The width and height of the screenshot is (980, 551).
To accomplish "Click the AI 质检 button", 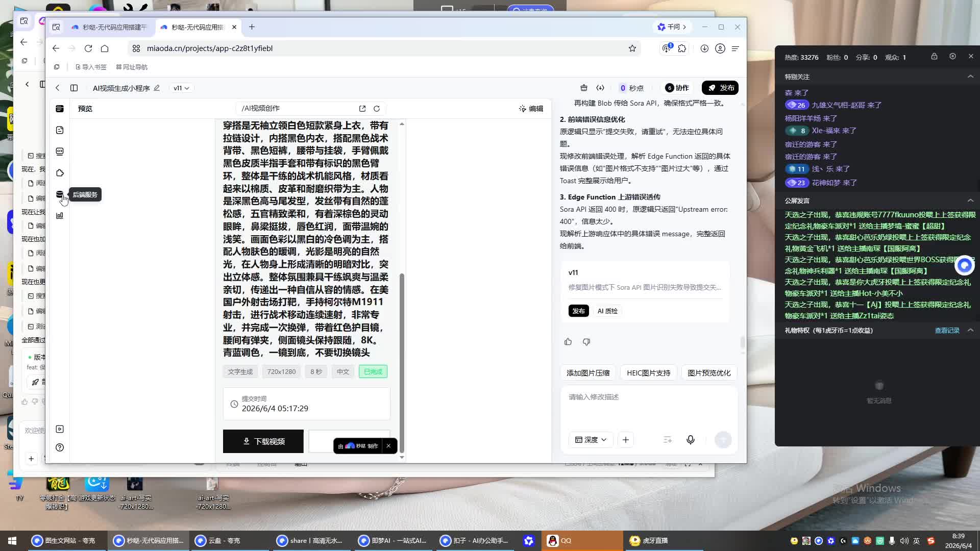I will tap(607, 311).
